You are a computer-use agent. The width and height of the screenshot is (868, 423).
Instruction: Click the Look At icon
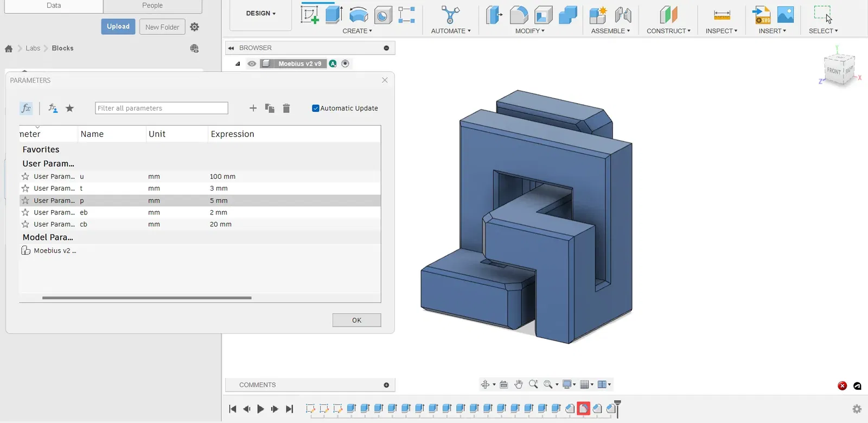click(503, 384)
